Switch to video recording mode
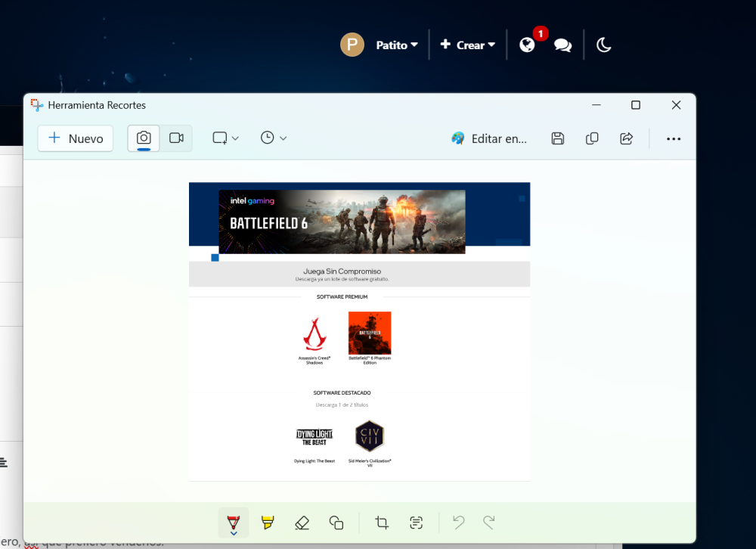This screenshot has height=549, width=756. click(176, 138)
